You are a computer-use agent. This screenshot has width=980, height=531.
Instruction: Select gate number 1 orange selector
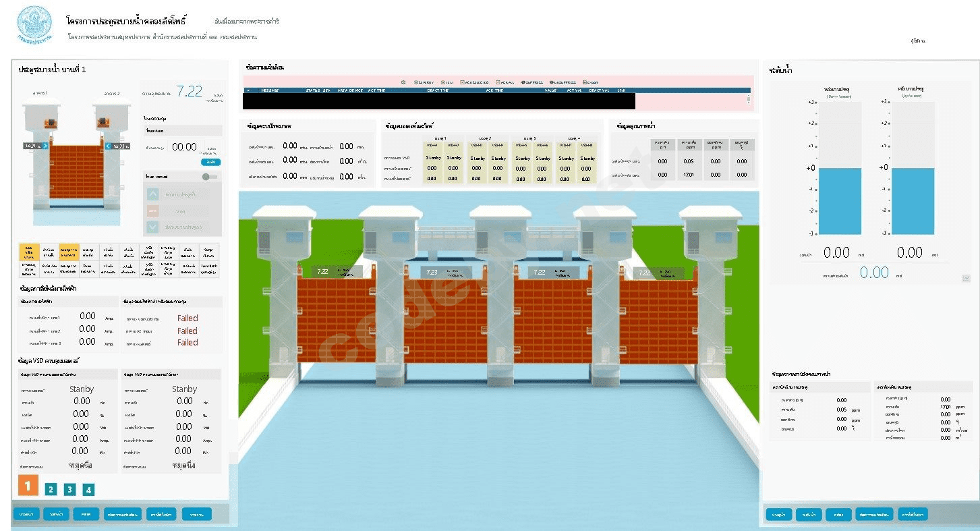28,485
